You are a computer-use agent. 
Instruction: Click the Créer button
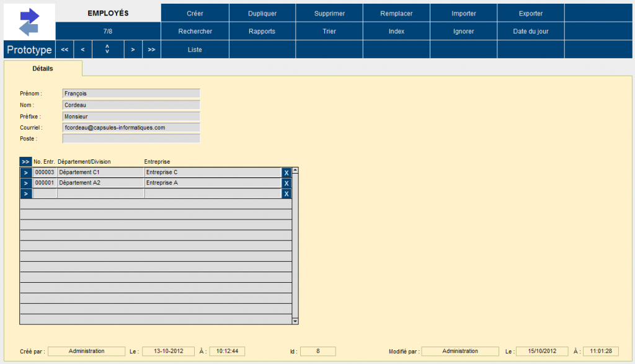coord(195,13)
